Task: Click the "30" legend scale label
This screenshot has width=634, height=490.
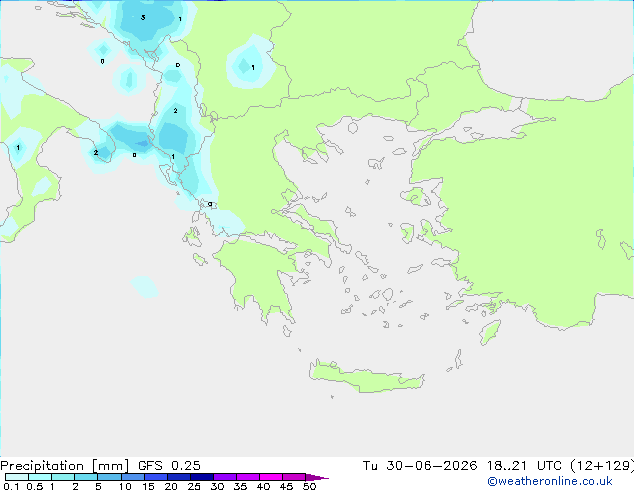Action: click(x=217, y=486)
